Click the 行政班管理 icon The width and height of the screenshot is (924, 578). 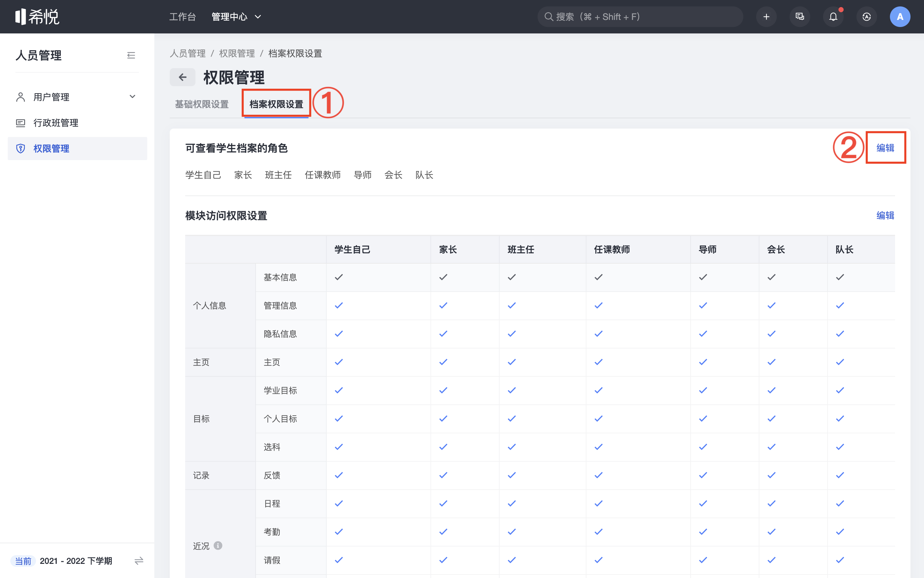(21, 123)
